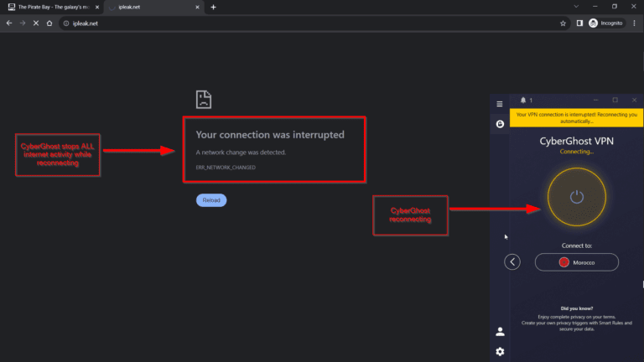Image resolution: width=644 pixels, height=362 pixels.
Task: Open the CyberGhost hamburger menu
Action: pyautogui.click(x=500, y=104)
